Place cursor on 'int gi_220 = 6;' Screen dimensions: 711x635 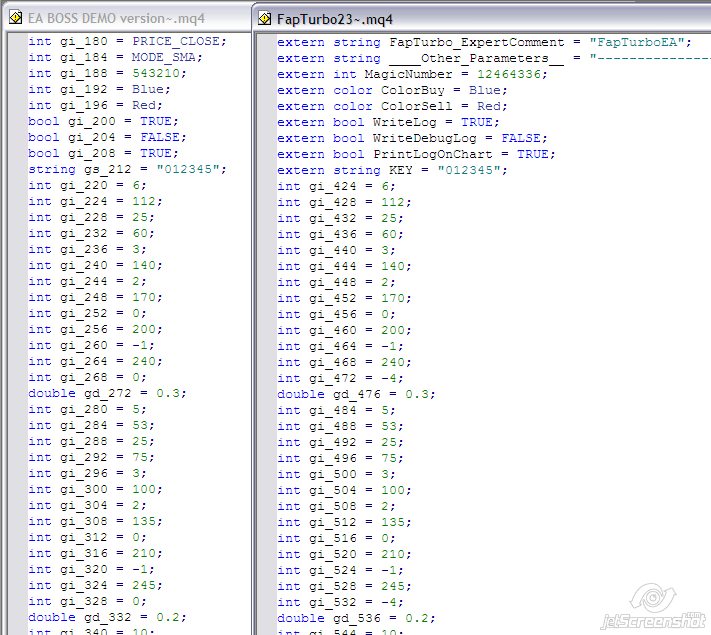coord(87,185)
